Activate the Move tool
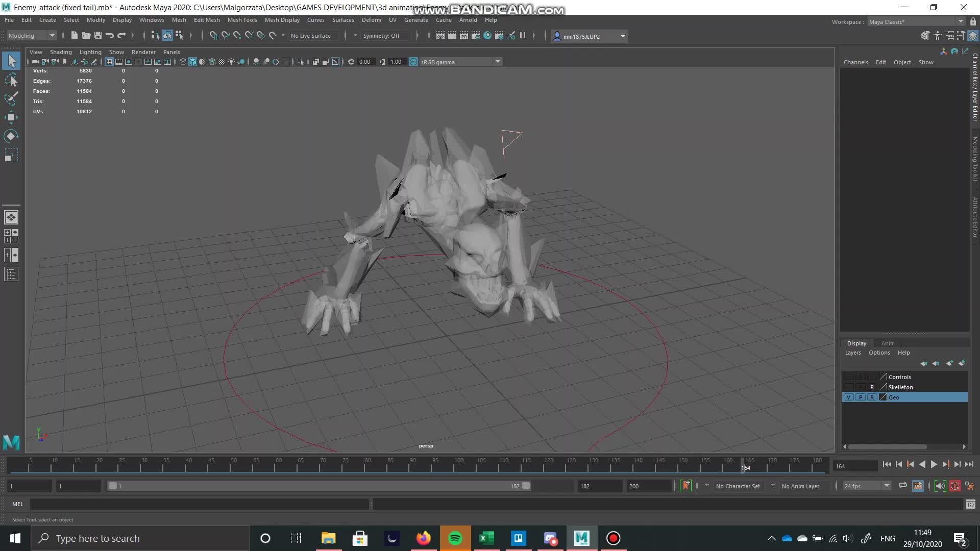 click(11, 117)
